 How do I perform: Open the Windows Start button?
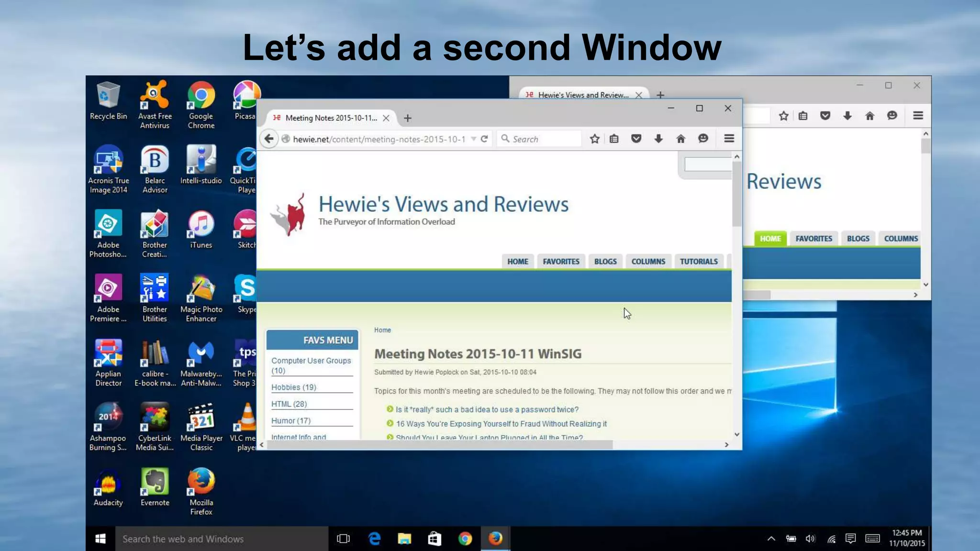click(100, 539)
